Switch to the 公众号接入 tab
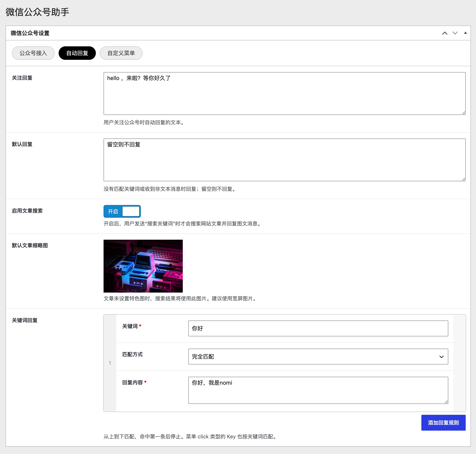 [x=33, y=53]
